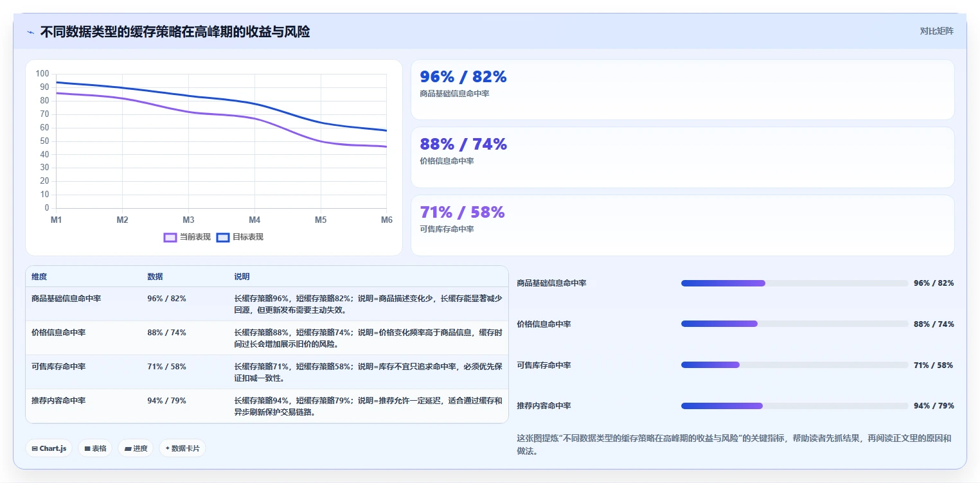Click the 商品基础信息命中率 progress bar
Screen dimensions: 980x483
794,283
